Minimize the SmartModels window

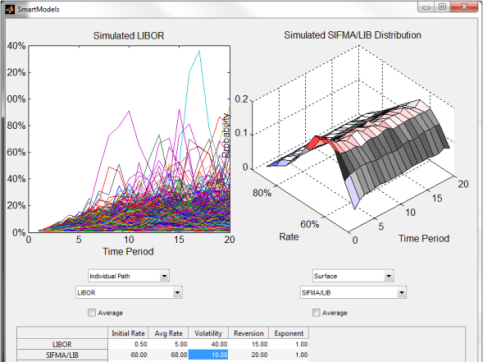(x=426, y=7)
